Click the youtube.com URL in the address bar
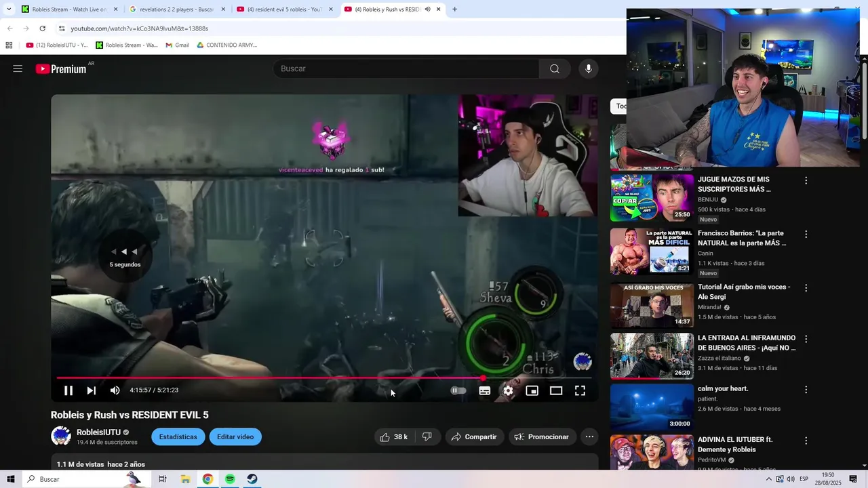Viewport: 868px width, 488px height. 139,28
